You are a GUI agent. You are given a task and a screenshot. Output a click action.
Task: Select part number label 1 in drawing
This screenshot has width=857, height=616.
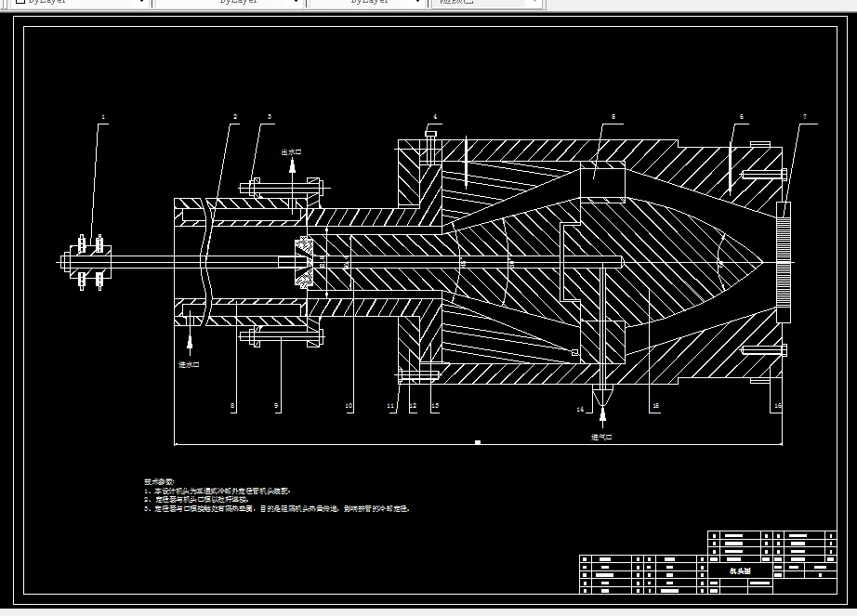(x=103, y=117)
